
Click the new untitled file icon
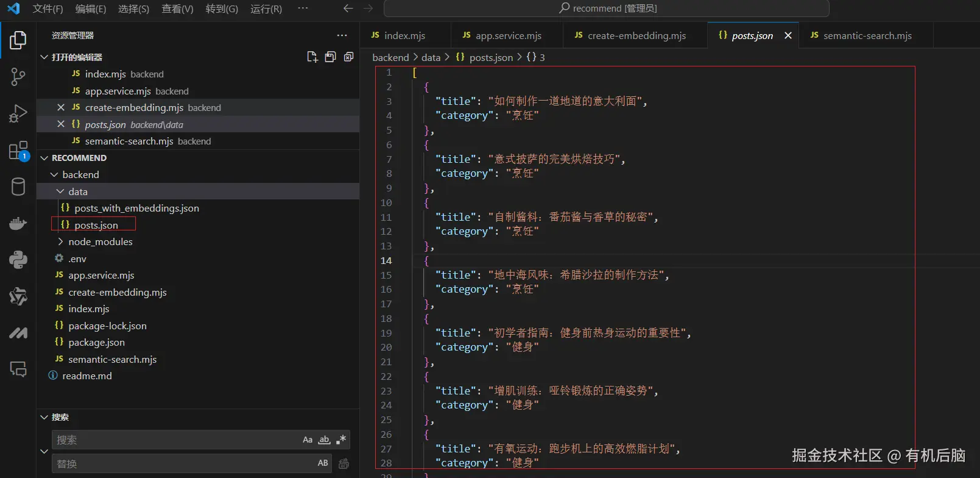coord(312,57)
